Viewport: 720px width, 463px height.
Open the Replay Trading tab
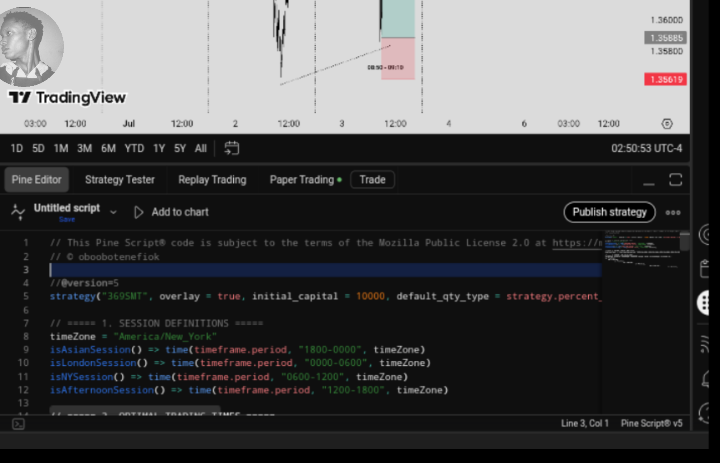212,180
